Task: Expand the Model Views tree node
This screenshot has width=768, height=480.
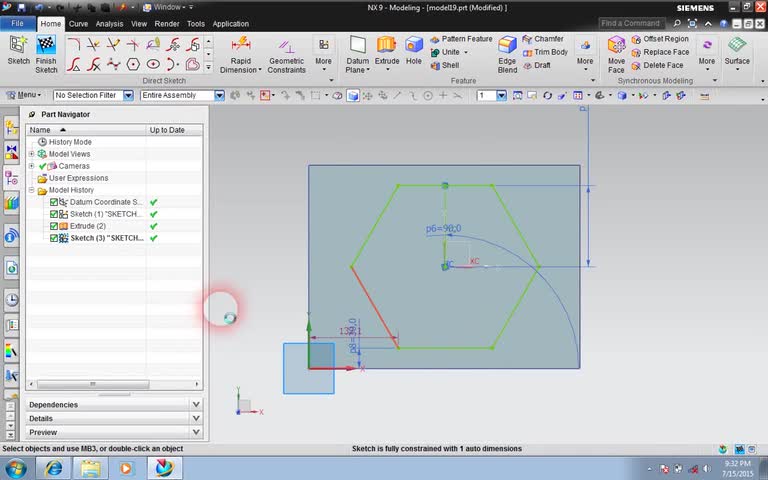Action: (x=32, y=154)
